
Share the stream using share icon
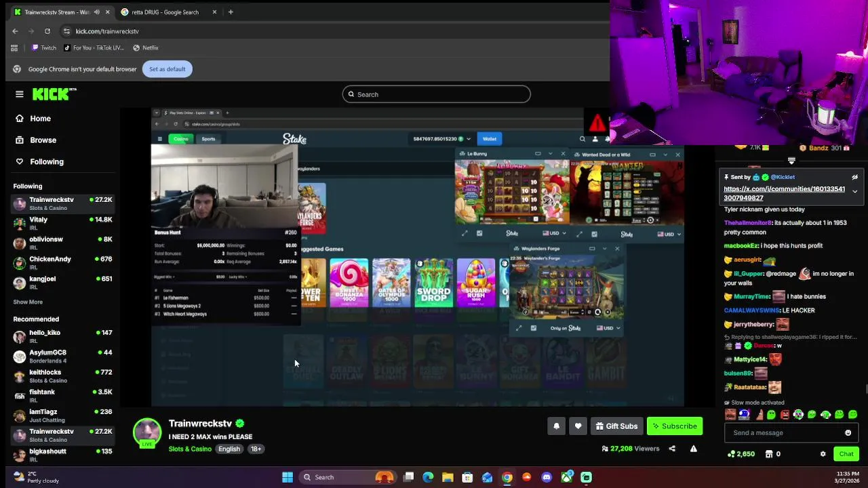(672, 449)
